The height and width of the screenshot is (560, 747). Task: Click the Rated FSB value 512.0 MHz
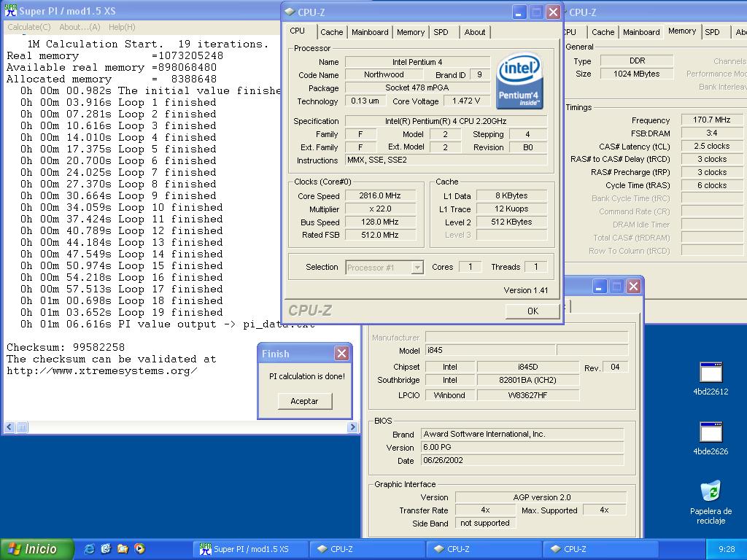pyautogui.click(x=380, y=235)
